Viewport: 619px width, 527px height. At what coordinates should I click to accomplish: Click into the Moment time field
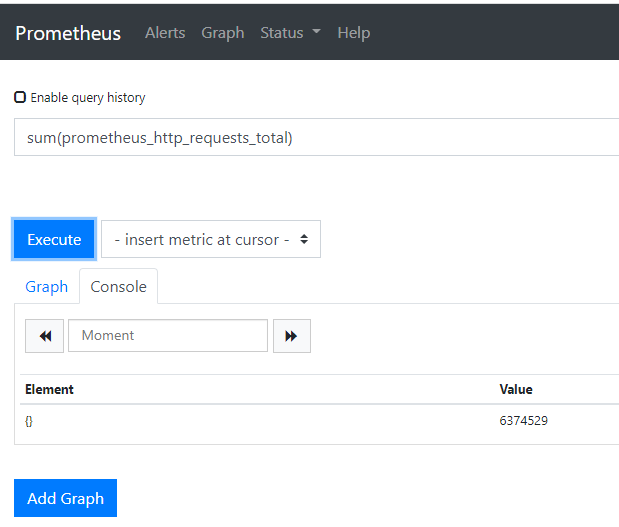[x=168, y=336]
